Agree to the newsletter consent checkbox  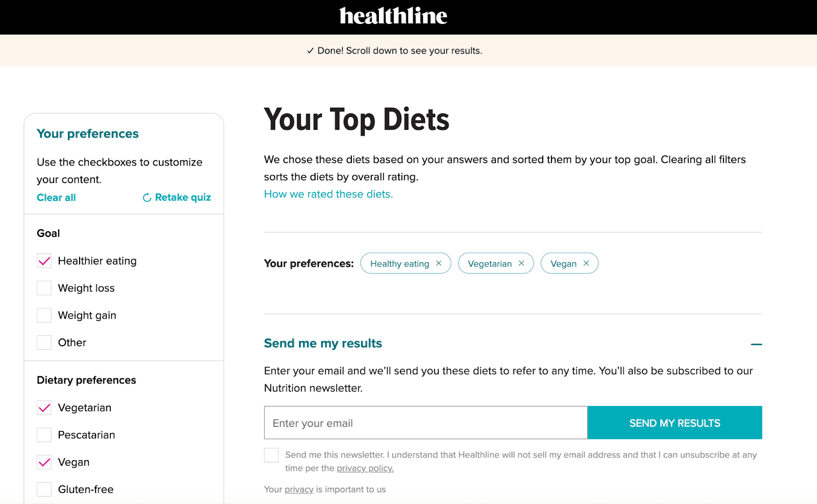click(271, 455)
